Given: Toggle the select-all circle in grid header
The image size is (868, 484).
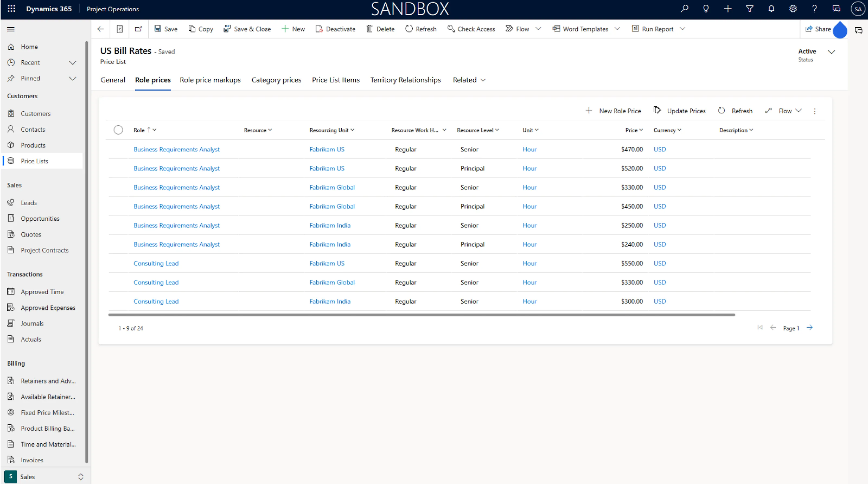Looking at the screenshot, I should [118, 130].
